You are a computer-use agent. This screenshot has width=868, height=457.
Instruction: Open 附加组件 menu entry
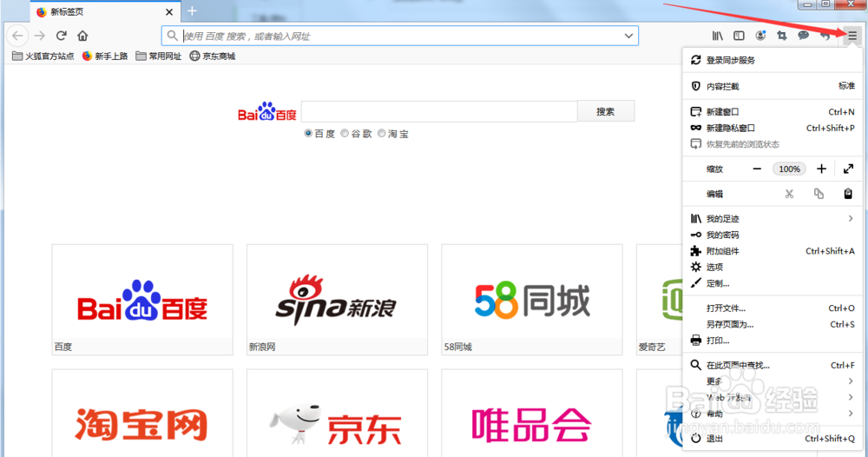(773, 251)
